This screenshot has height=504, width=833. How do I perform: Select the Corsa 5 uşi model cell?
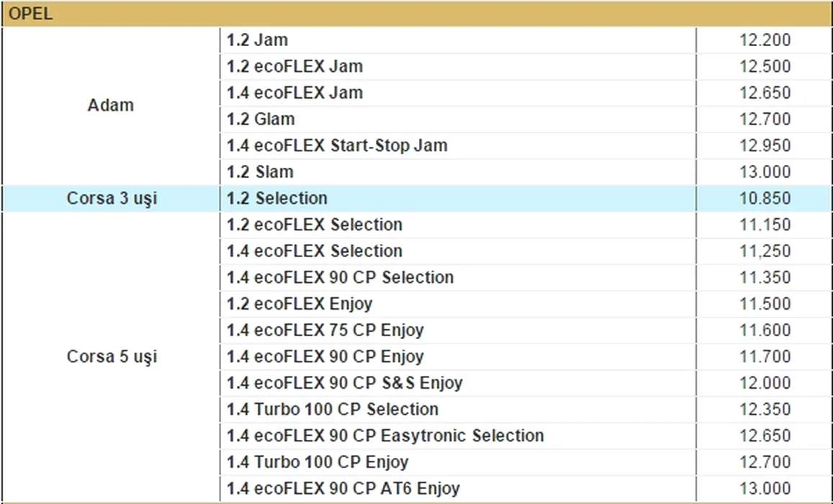111,357
